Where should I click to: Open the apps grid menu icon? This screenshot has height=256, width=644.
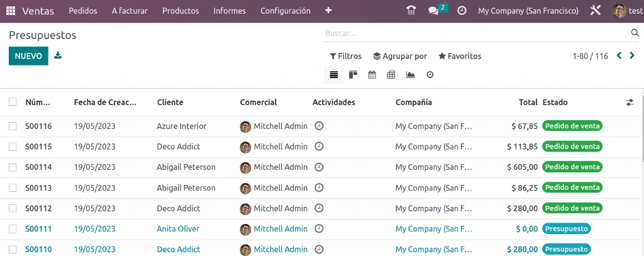pos(11,11)
